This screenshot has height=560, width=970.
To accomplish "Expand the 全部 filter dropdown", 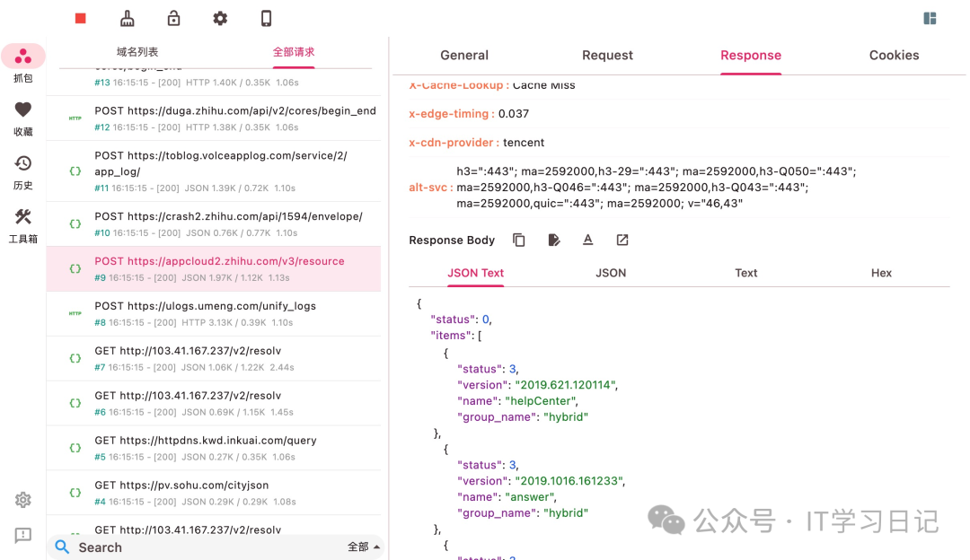I will click(x=364, y=547).
